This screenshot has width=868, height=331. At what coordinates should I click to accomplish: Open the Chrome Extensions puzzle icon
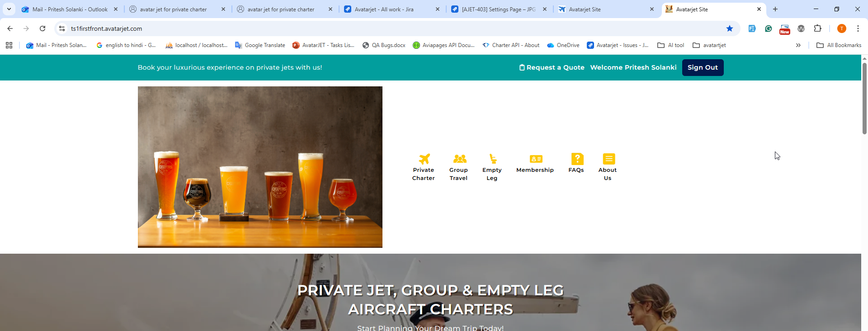[x=817, y=28]
